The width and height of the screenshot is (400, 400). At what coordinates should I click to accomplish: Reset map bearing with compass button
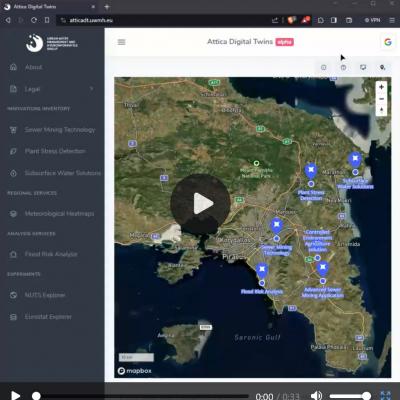[x=381, y=110]
